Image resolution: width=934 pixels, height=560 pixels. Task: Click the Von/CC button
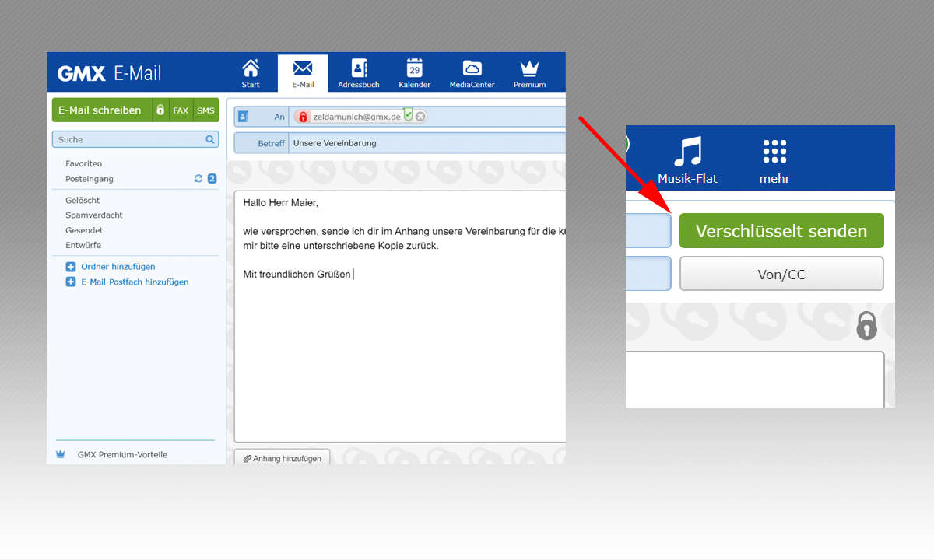[x=781, y=274]
